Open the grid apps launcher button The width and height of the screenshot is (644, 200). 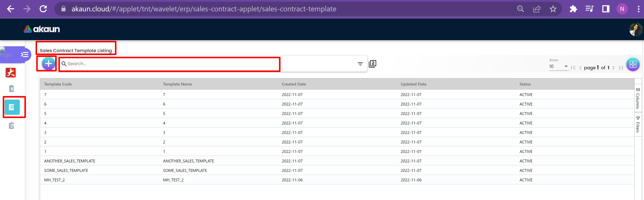[x=633, y=65]
